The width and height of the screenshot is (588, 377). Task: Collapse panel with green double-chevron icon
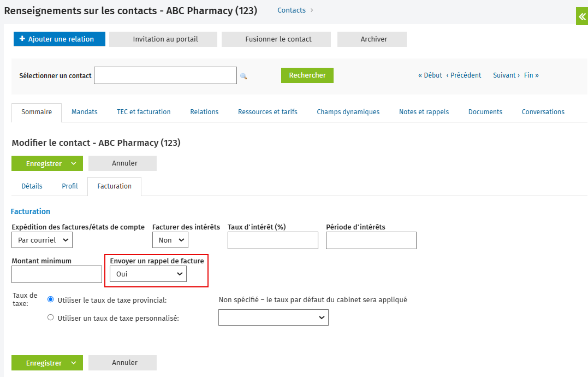tap(582, 16)
